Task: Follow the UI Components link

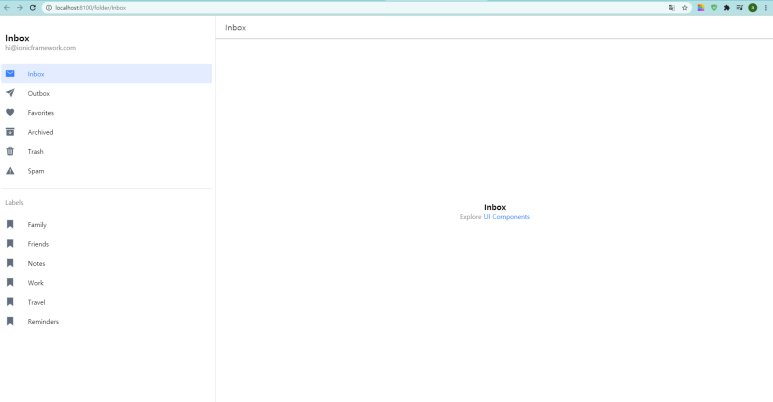Action: 506,217
